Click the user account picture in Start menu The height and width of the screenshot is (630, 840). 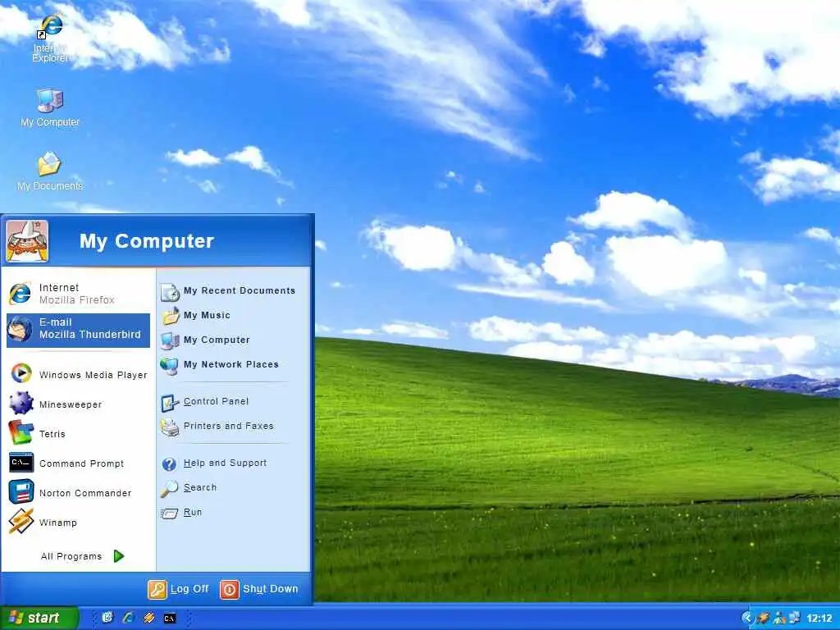(27, 242)
